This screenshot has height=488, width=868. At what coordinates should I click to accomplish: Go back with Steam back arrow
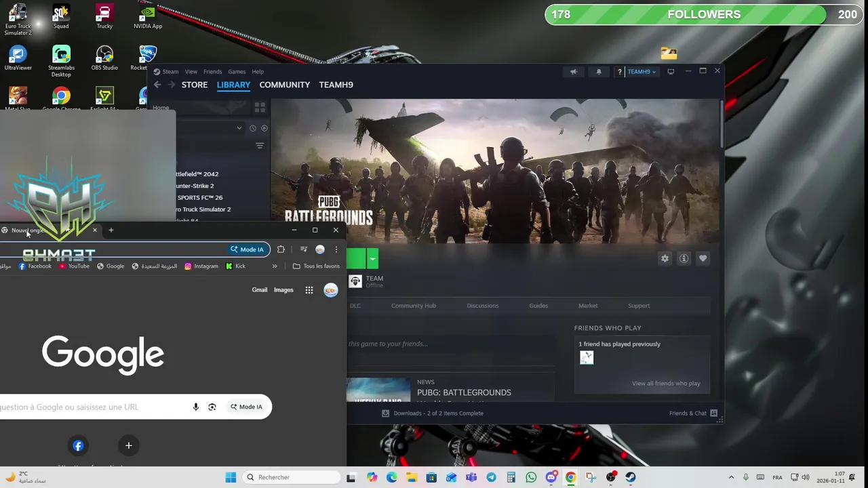coord(157,85)
